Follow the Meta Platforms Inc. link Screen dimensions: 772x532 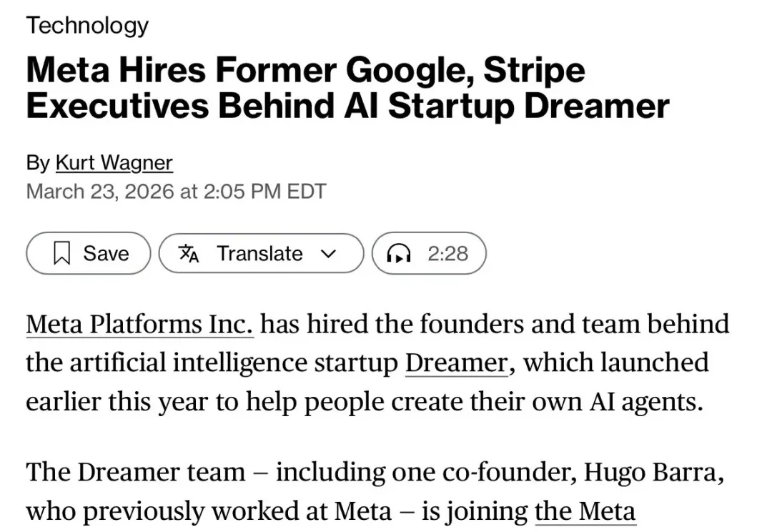tap(139, 324)
